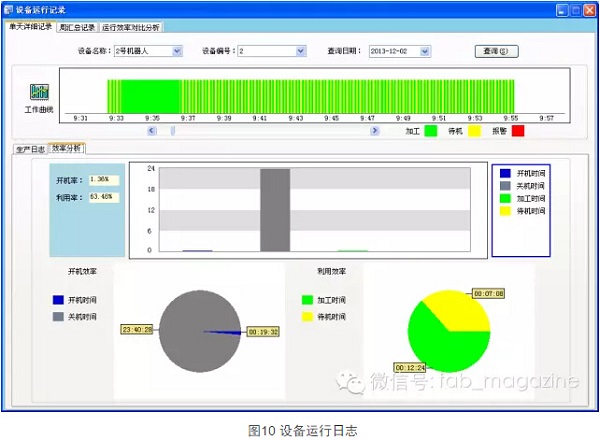Click the 工作曲线 chart icon

coord(40,91)
